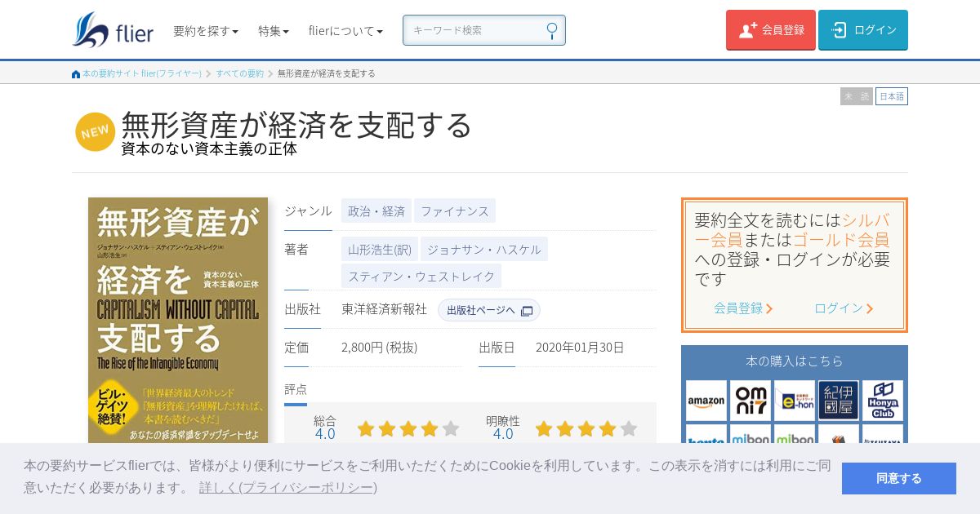The height and width of the screenshot is (514, 980).
Task: Buy the book on Amazon
Action: click(x=706, y=401)
